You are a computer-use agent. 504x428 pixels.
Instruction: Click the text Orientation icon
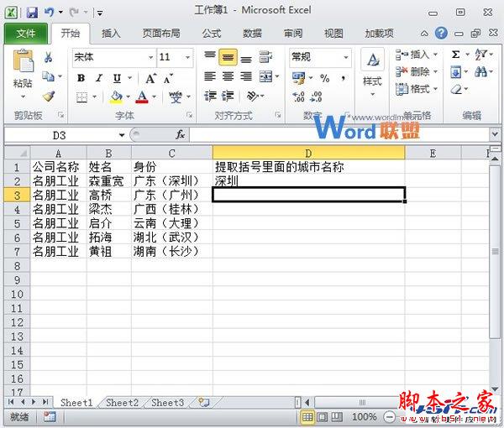pyautogui.click(x=253, y=96)
